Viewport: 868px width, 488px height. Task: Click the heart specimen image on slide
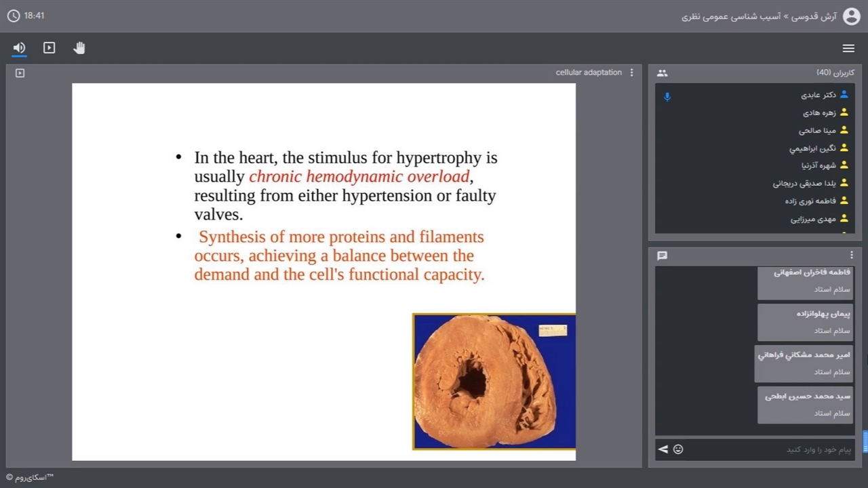click(x=494, y=382)
